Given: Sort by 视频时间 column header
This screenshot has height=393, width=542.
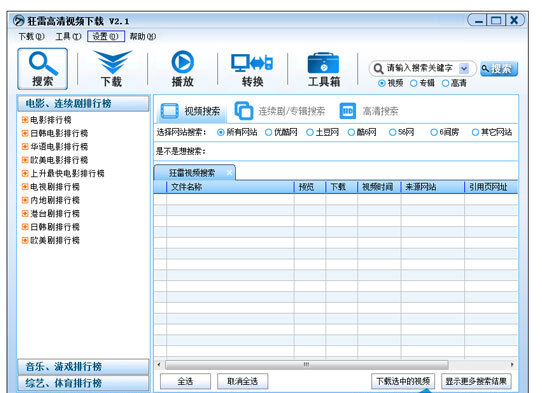Looking at the screenshot, I should (379, 187).
